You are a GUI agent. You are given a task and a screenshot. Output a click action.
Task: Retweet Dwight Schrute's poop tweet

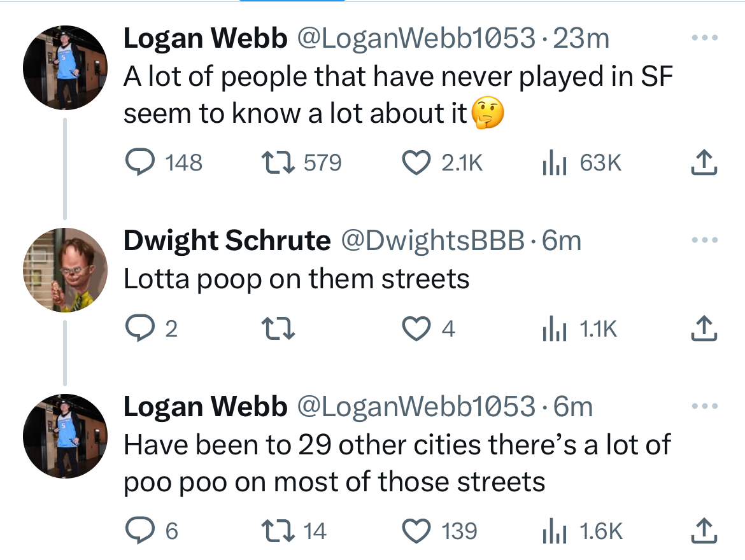click(278, 328)
